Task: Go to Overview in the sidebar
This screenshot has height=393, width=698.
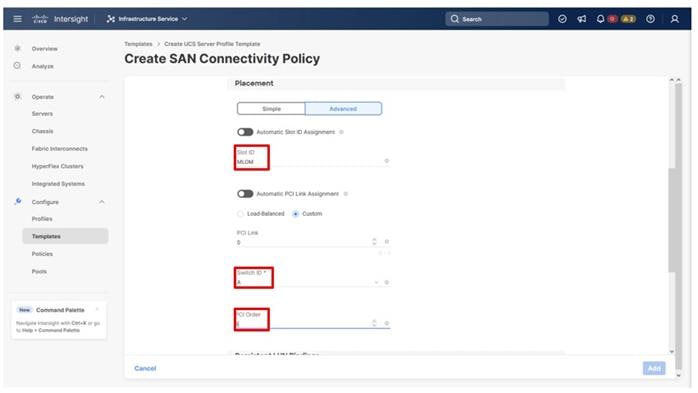Action: (45, 49)
